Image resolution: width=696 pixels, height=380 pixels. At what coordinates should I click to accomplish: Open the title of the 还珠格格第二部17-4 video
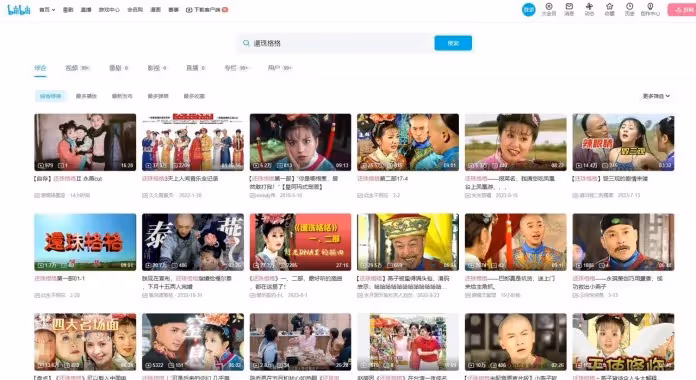[x=383, y=178]
